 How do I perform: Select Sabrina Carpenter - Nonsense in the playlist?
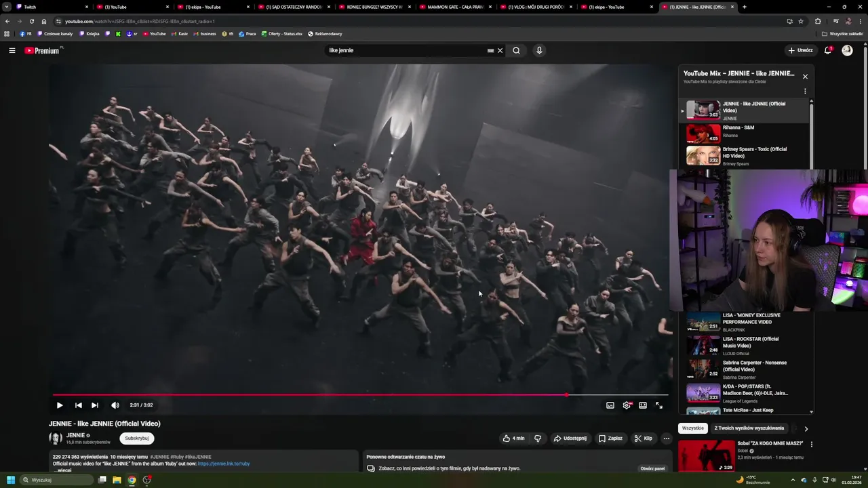[x=745, y=369]
